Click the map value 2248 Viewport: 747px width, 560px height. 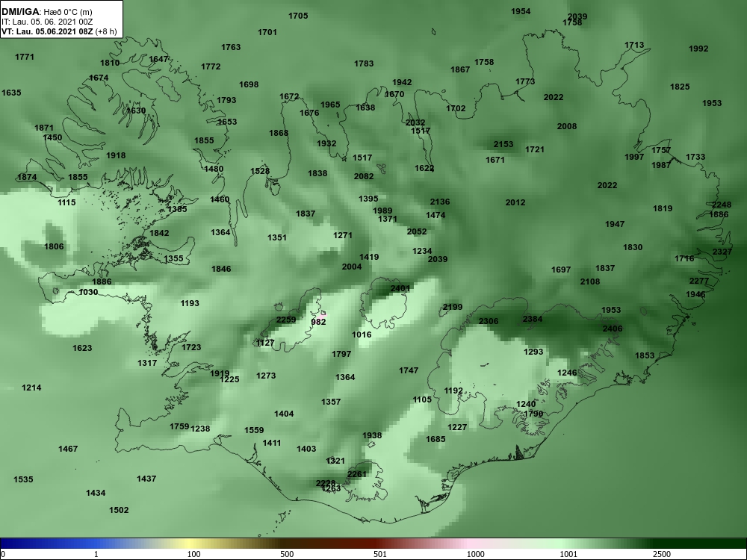click(x=722, y=205)
